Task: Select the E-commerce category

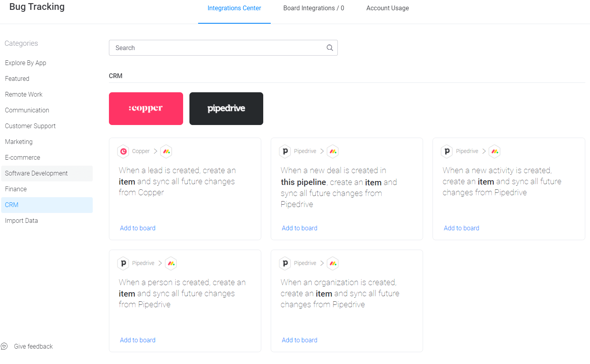Action: click(x=47, y=158)
